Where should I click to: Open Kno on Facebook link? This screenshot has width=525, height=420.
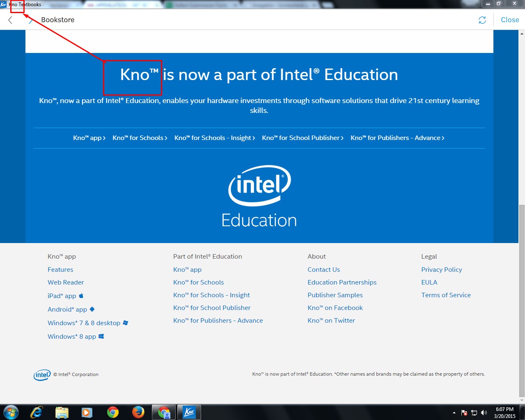click(335, 308)
